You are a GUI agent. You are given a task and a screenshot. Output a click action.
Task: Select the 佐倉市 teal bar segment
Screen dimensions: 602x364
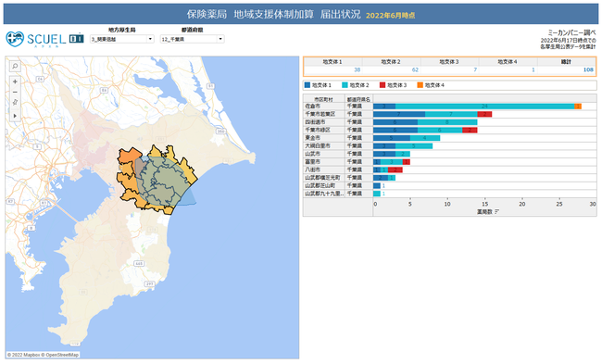485,106
